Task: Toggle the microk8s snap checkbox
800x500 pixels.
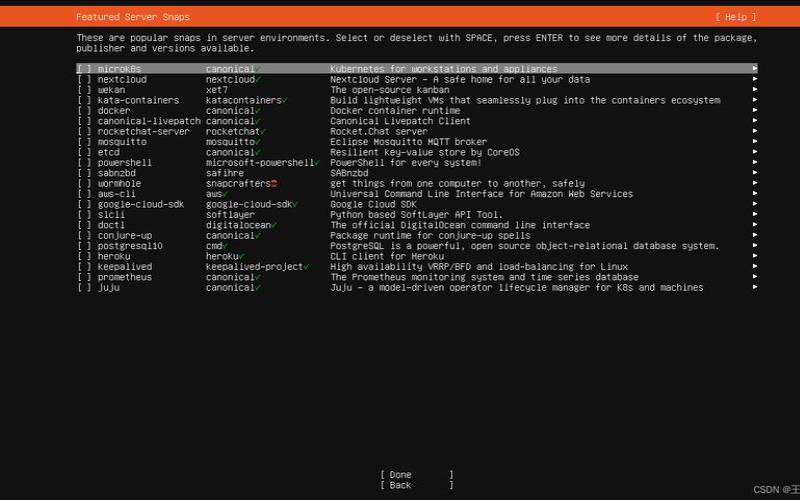Action: point(83,69)
